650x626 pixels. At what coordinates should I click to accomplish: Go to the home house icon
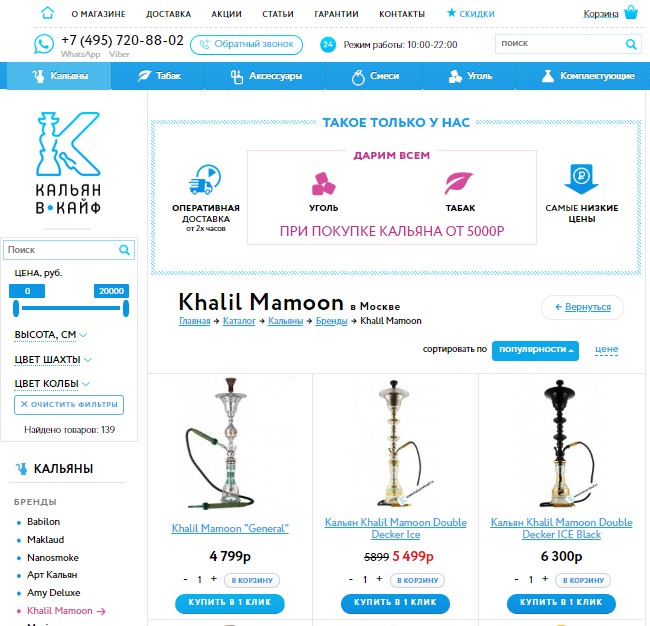48,13
